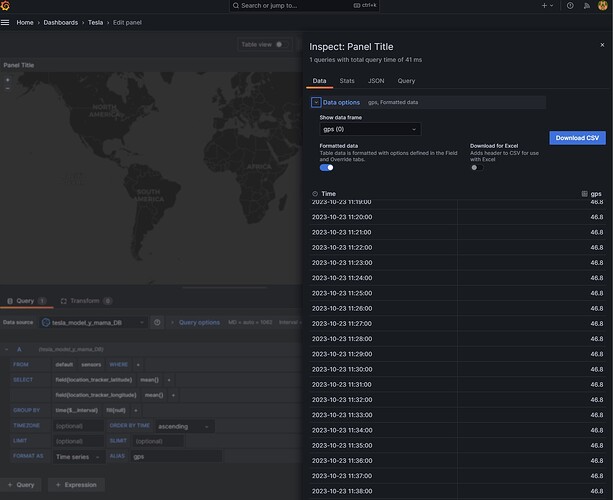This screenshot has height=500, width=613.
Task: Switch to the JSON tab
Action: tap(375, 80)
